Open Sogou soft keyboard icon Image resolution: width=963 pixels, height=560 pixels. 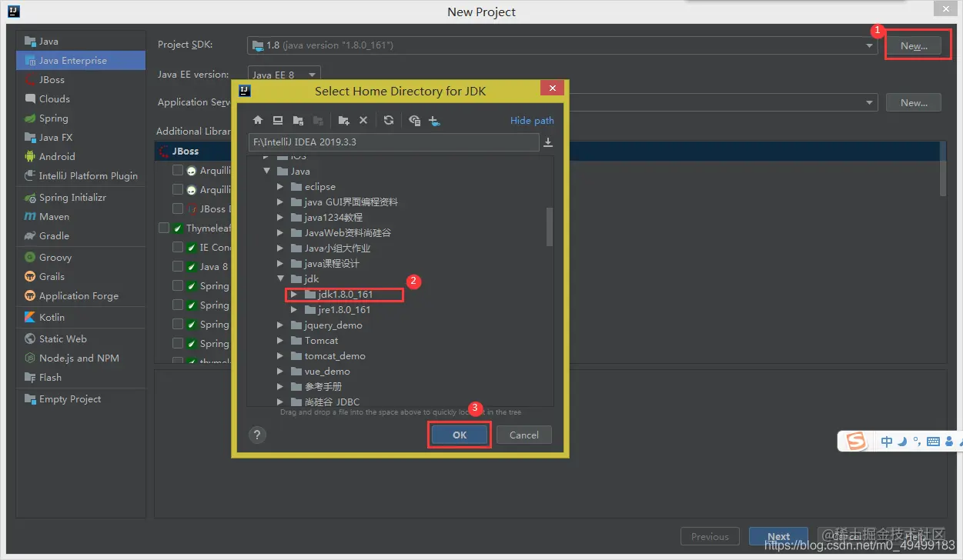point(933,442)
